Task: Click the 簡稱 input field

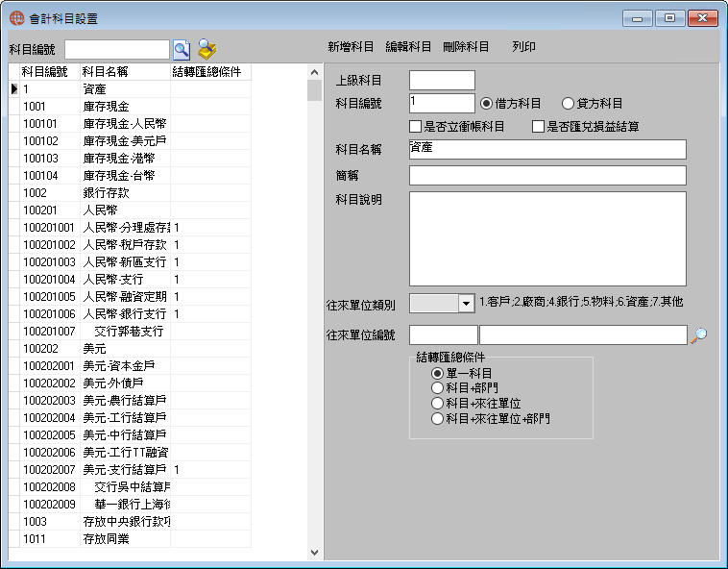Action: (547, 176)
